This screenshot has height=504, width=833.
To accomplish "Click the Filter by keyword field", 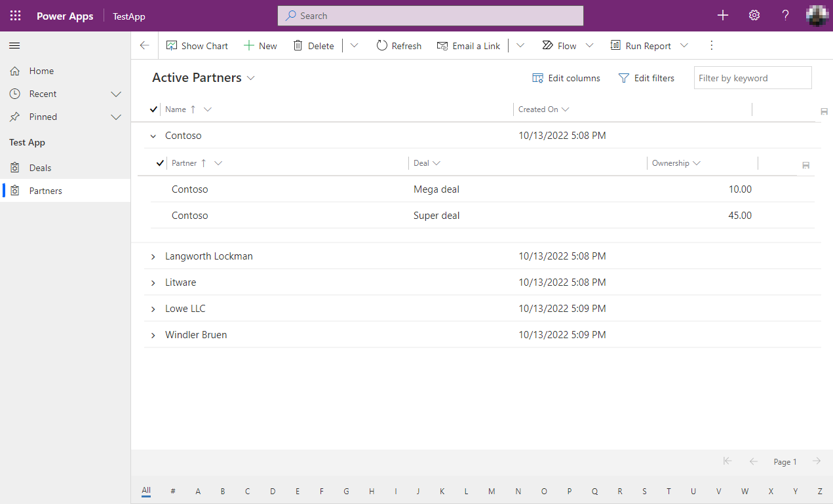I will tap(752, 78).
